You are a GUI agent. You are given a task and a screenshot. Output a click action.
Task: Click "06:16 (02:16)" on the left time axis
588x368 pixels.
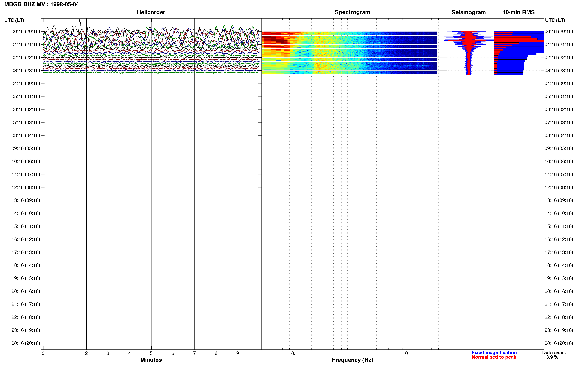click(26, 109)
